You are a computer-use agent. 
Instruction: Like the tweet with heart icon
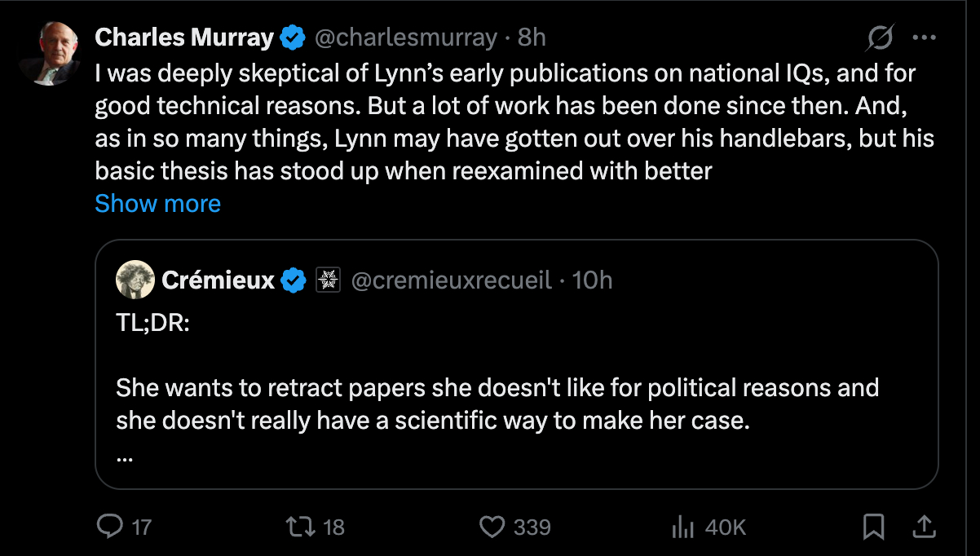coord(492,527)
